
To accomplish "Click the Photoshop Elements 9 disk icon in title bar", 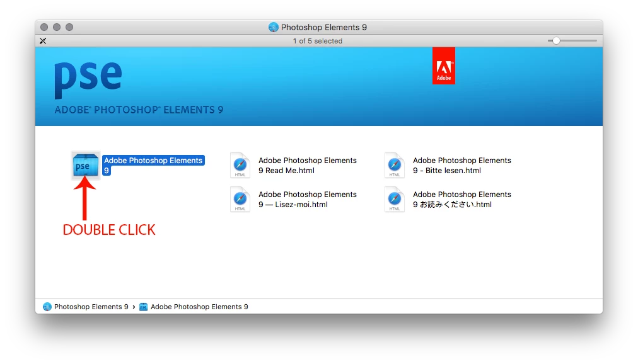I will point(274,27).
